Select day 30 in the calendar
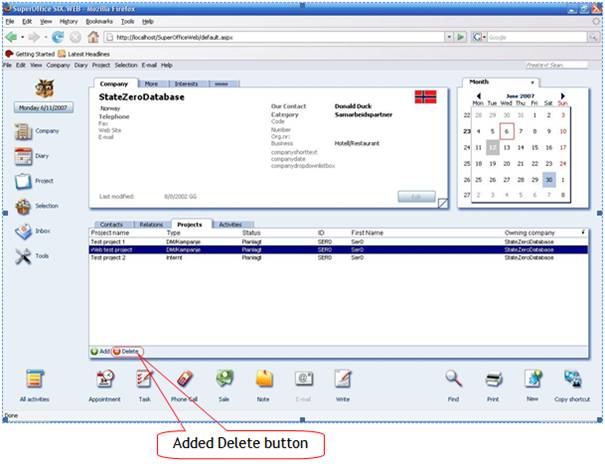This screenshot has width=605, height=464. pyautogui.click(x=549, y=180)
